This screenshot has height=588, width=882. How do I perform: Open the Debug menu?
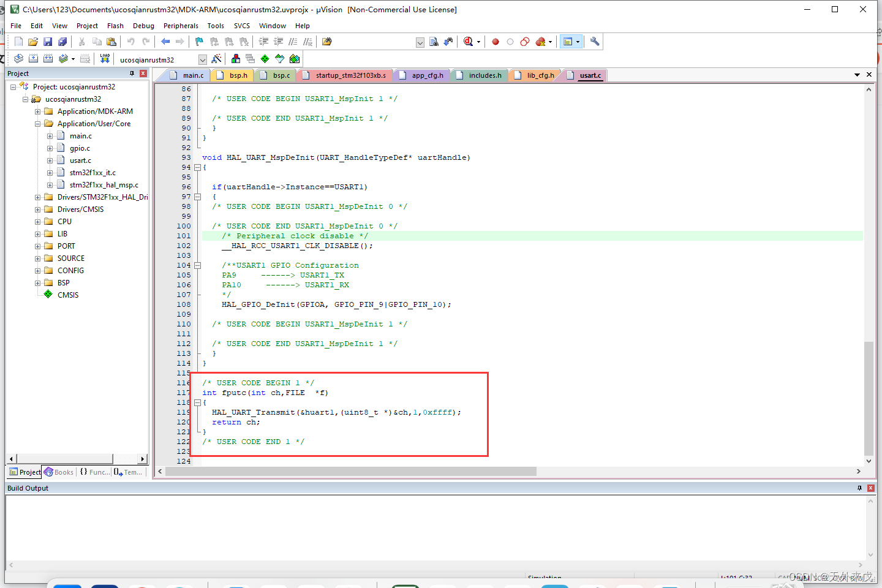143,26
